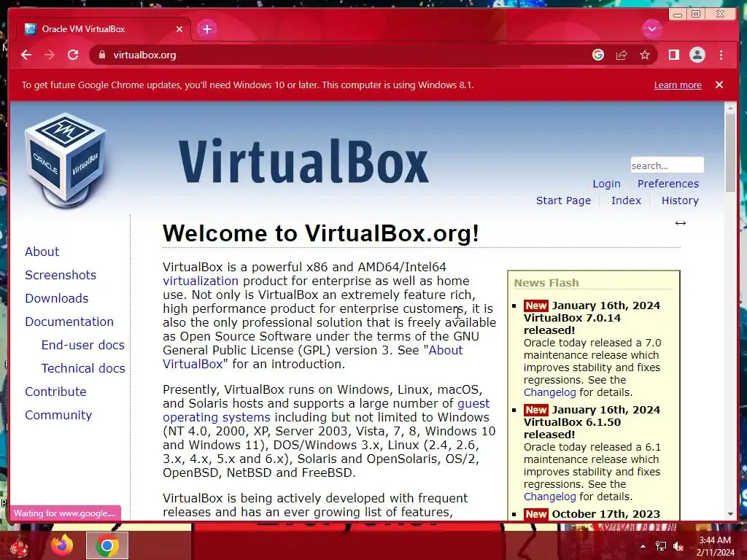The height and width of the screenshot is (560, 747).
Task: Dismiss the Chrome update warning bar
Action: [x=719, y=85]
